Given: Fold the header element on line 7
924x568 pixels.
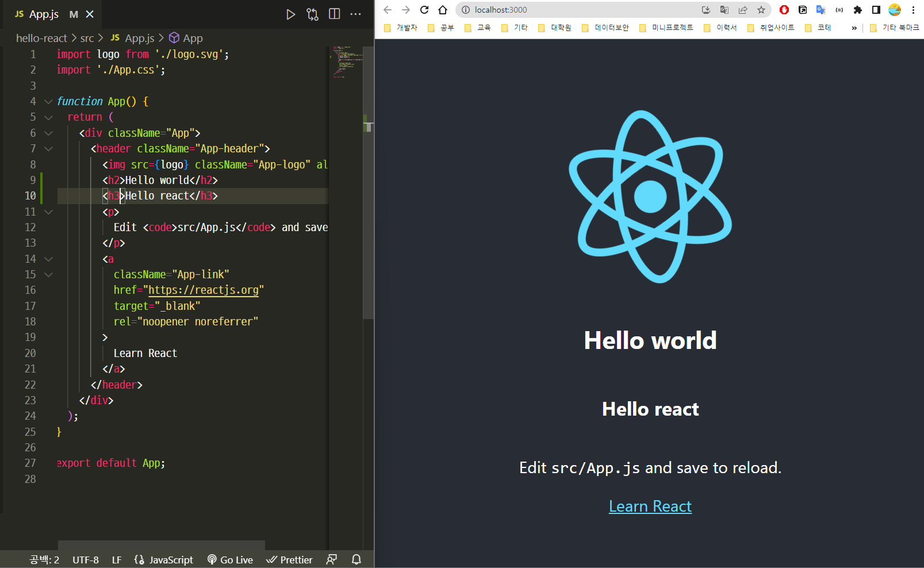Looking at the screenshot, I should pos(48,149).
